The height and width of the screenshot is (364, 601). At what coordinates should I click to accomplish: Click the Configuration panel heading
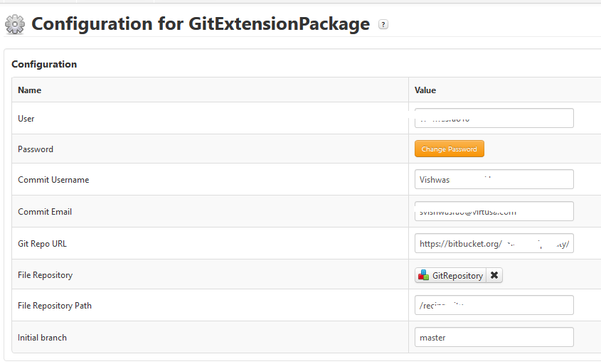pyautogui.click(x=44, y=64)
